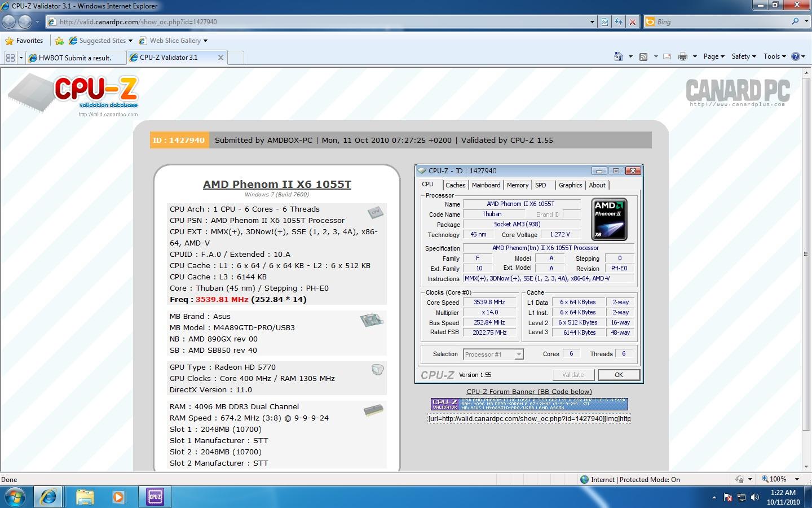Click the ID : 1427940 orange badge
Image resolution: width=812 pixels, height=508 pixels.
pyautogui.click(x=179, y=140)
